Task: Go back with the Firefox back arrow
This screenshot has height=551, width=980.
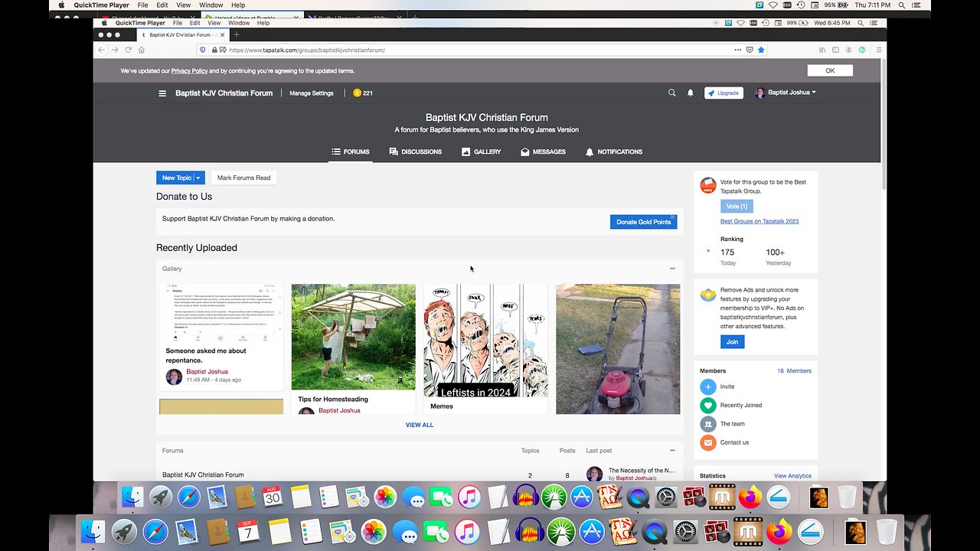Action: [101, 50]
